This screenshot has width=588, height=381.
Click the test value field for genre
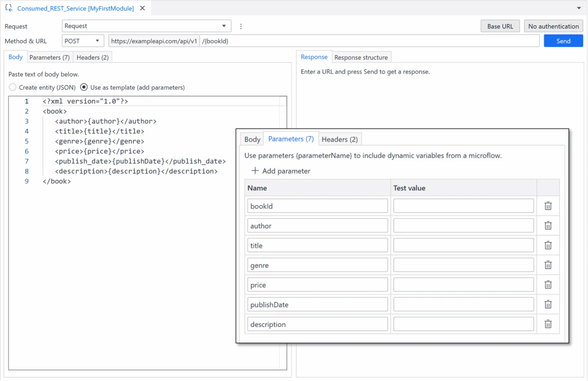[x=463, y=265]
